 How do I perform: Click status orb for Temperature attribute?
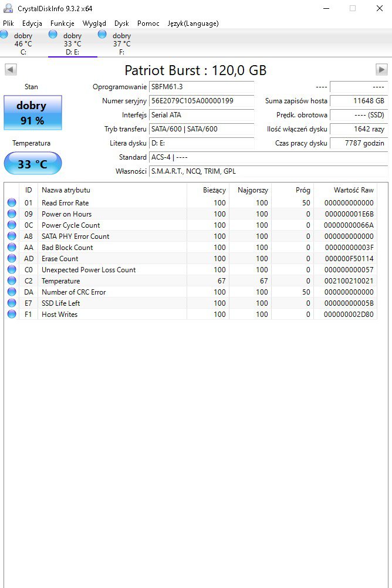[x=12, y=281]
